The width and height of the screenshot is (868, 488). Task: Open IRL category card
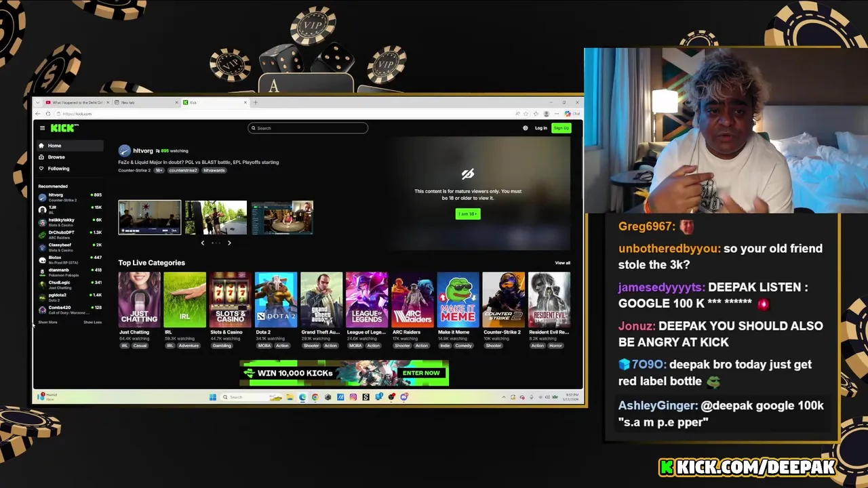pos(184,300)
